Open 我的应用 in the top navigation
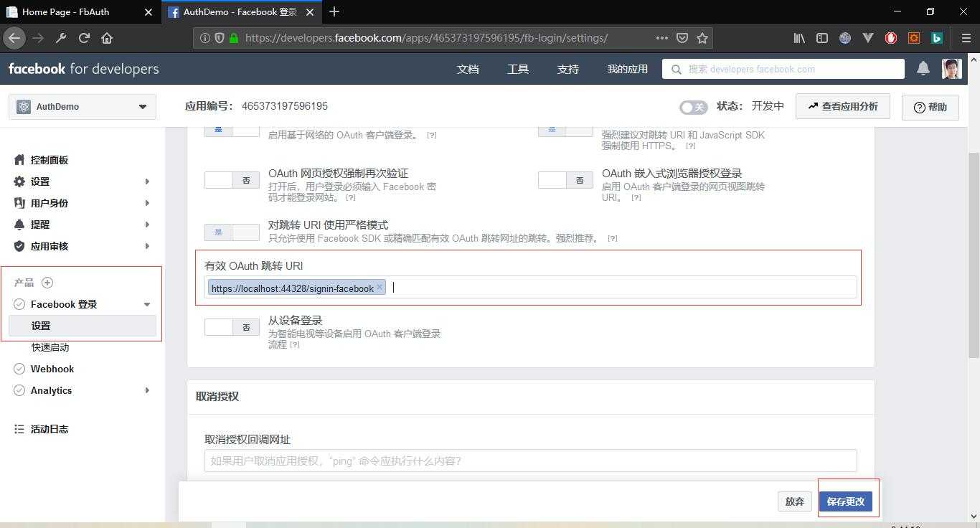Image resolution: width=980 pixels, height=528 pixels. click(x=628, y=69)
